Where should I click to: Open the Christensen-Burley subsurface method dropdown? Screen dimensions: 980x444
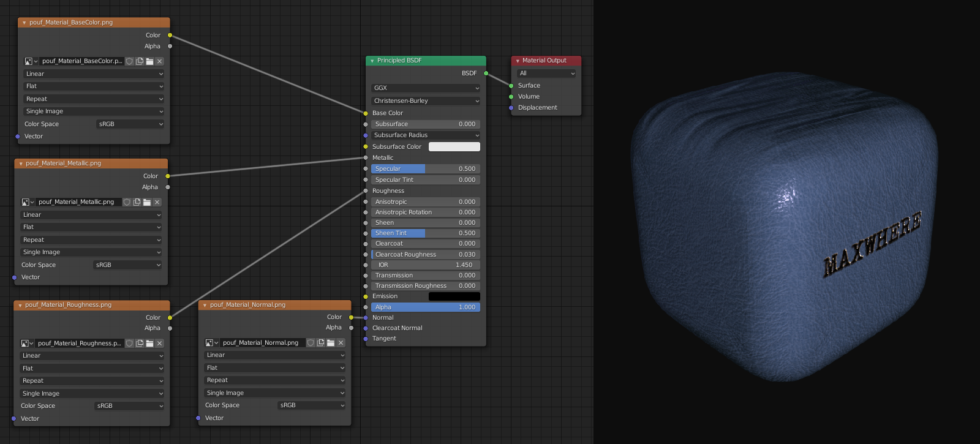click(x=426, y=101)
